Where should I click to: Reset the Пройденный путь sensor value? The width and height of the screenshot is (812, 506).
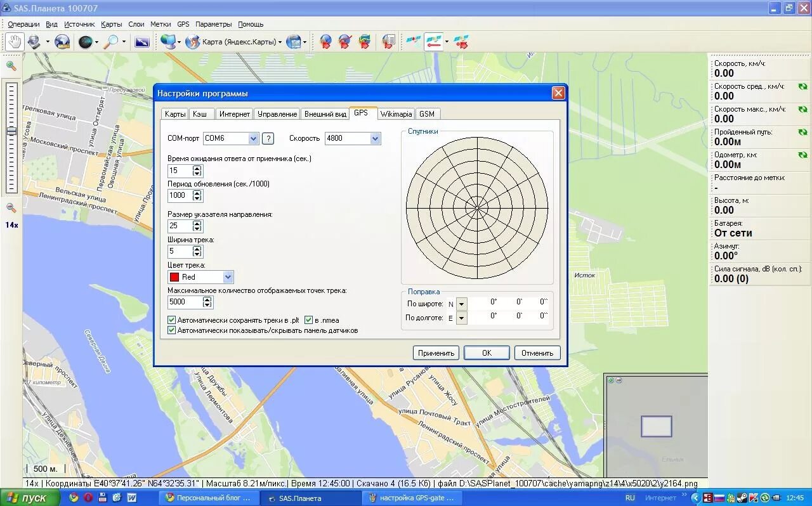(802, 133)
